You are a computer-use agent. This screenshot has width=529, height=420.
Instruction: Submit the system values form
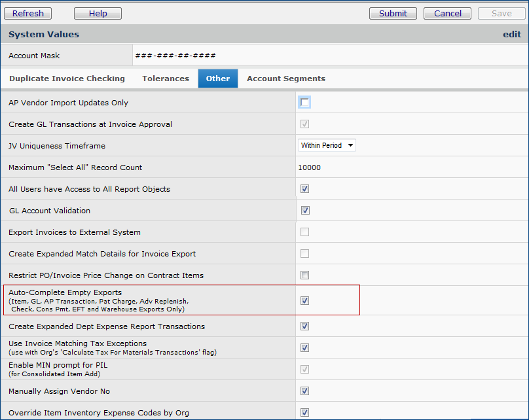click(393, 13)
